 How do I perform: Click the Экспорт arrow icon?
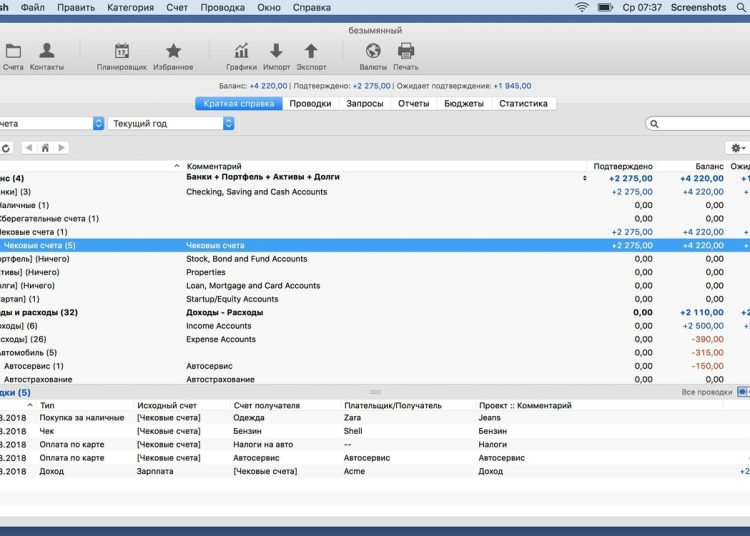311,51
